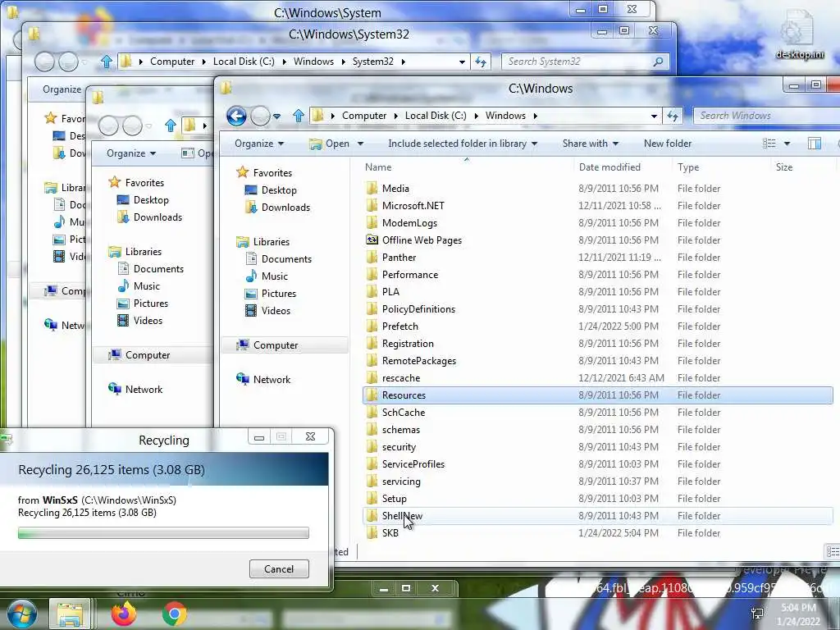Click Network icon in C:\Windows sidebar
The image size is (840, 630).
(x=243, y=379)
